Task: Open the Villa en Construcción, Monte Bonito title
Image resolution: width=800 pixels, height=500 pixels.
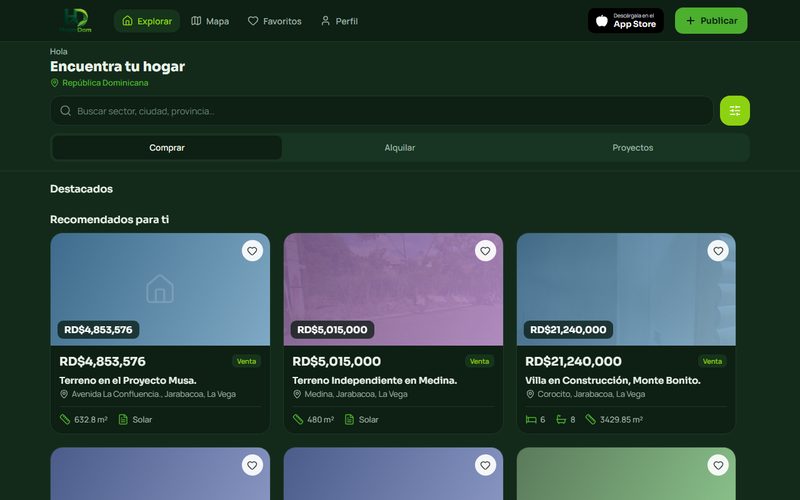Action: 613,380
